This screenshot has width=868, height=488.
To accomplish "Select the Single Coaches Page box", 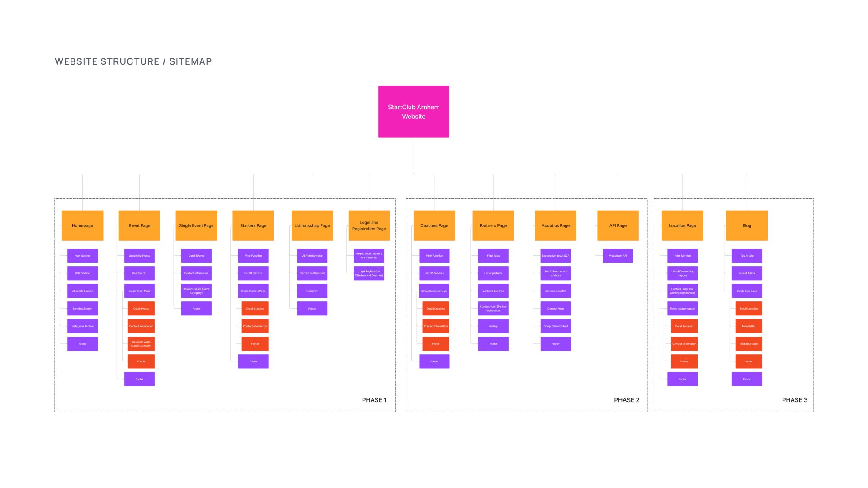I will 434,291.
